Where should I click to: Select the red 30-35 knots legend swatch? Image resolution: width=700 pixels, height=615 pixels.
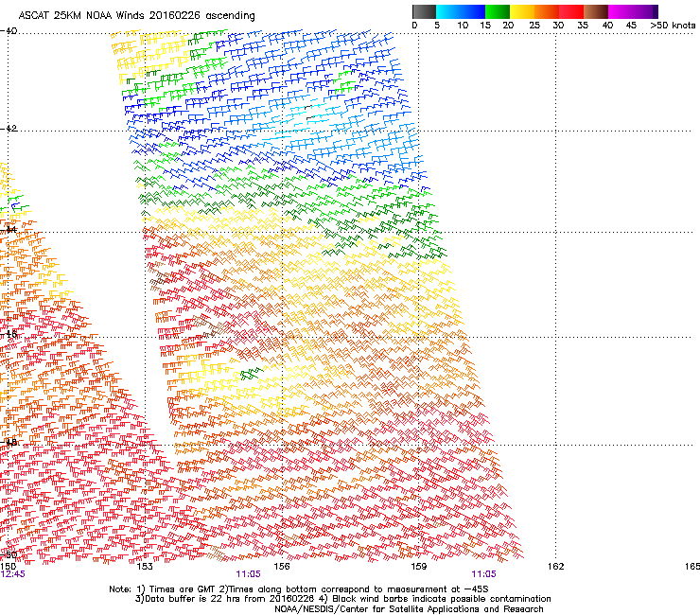tap(571, 11)
